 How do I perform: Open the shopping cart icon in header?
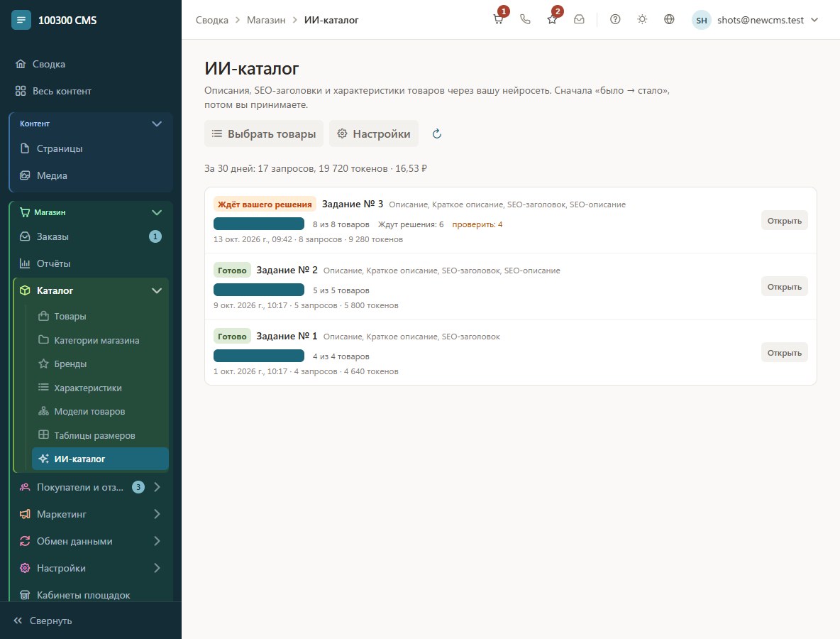pos(498,20)
